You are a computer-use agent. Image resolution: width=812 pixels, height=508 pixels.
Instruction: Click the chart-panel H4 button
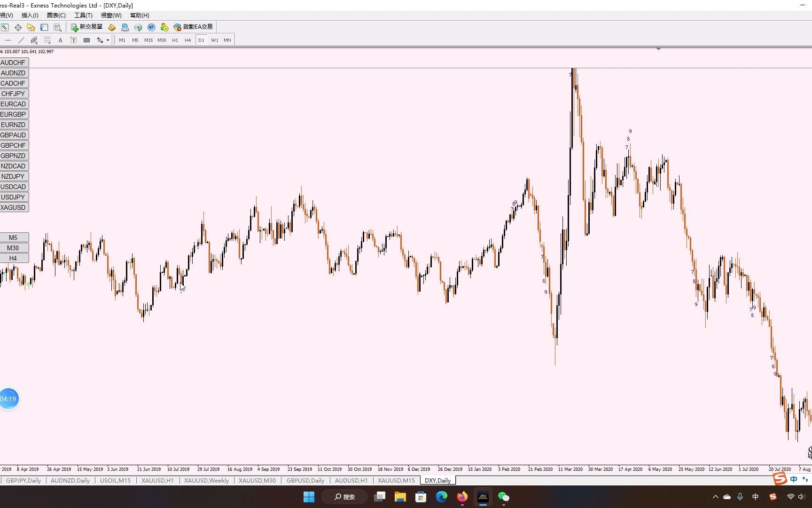click(14, 258)
